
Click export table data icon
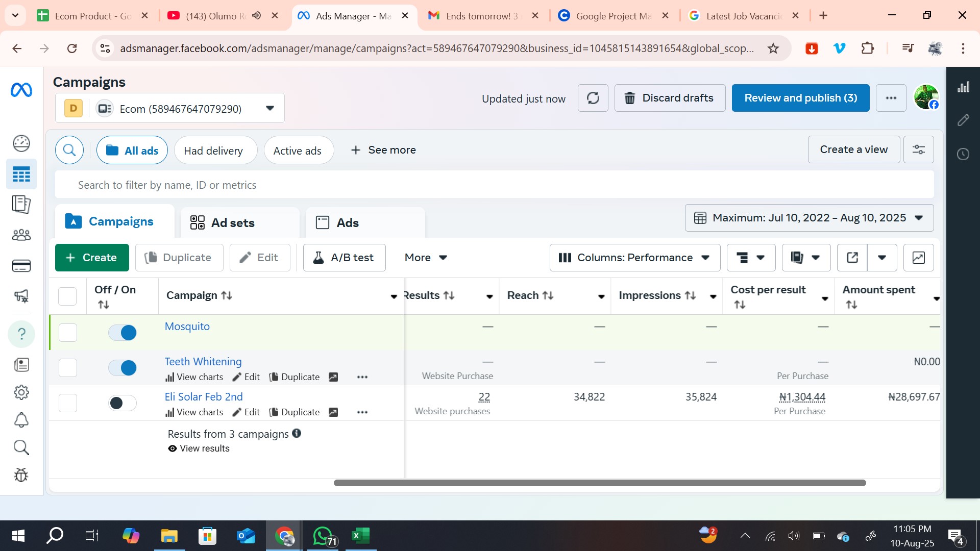pos(852,258)
